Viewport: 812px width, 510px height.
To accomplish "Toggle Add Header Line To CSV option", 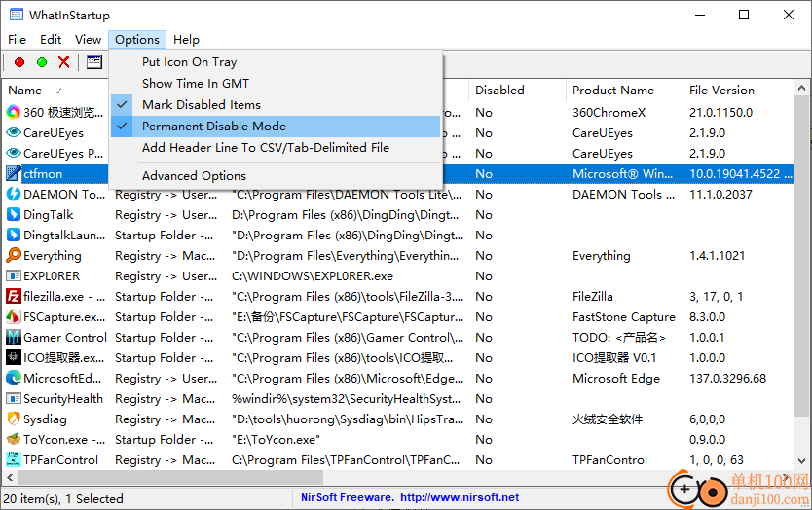I will click(x=276, y=148).
